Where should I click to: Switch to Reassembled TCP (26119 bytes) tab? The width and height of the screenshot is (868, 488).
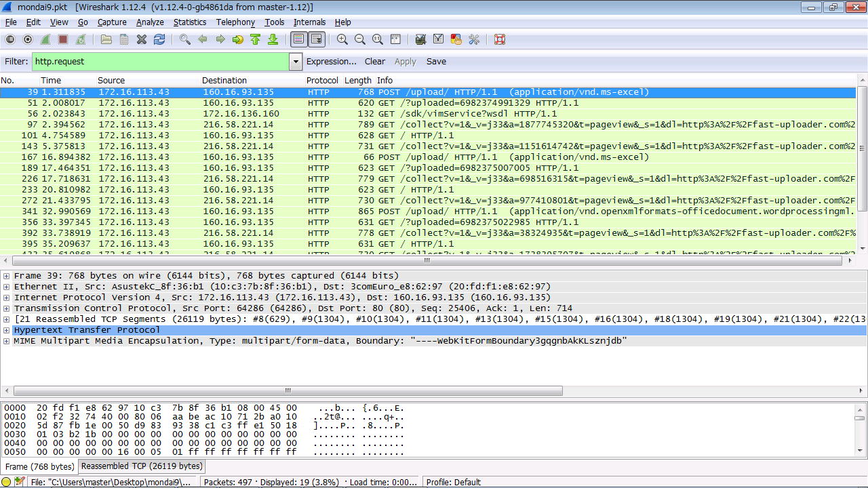pyautogui.click(x=142, y=466)
